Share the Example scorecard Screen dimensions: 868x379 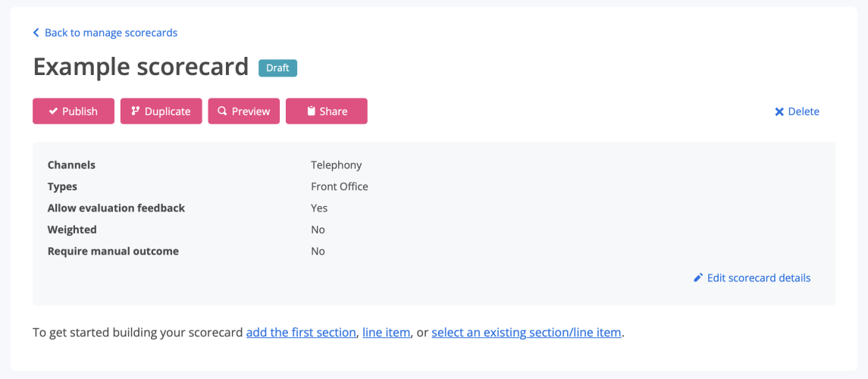point(327,111)
